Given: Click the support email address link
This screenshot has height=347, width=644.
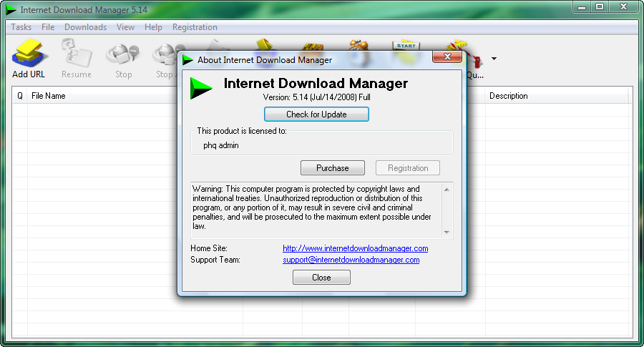Looking at the screenshot, I should pos(351,260).
